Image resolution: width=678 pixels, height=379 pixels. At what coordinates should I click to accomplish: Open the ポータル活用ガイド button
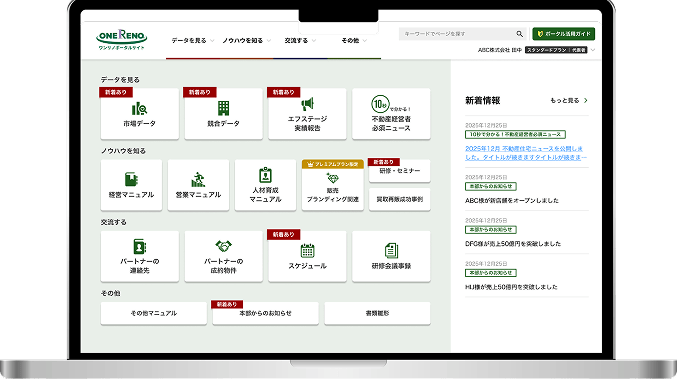pyautogui.click(x=563, y=34)
